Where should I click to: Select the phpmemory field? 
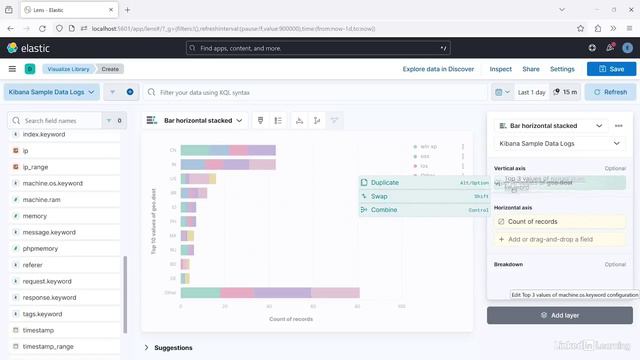coord(64,249)
